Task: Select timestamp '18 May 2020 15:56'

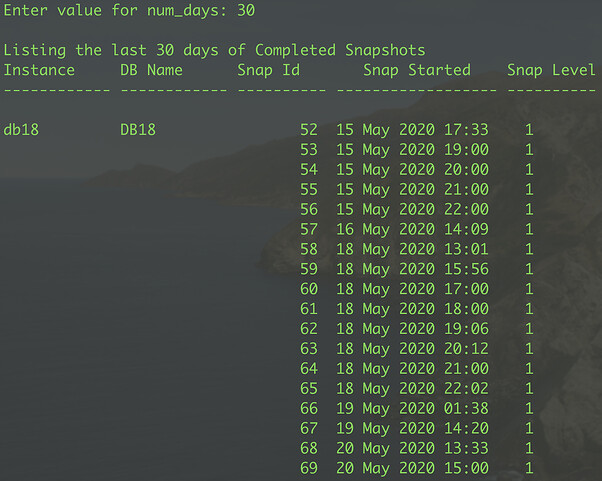Action: (x=412, y=269)
